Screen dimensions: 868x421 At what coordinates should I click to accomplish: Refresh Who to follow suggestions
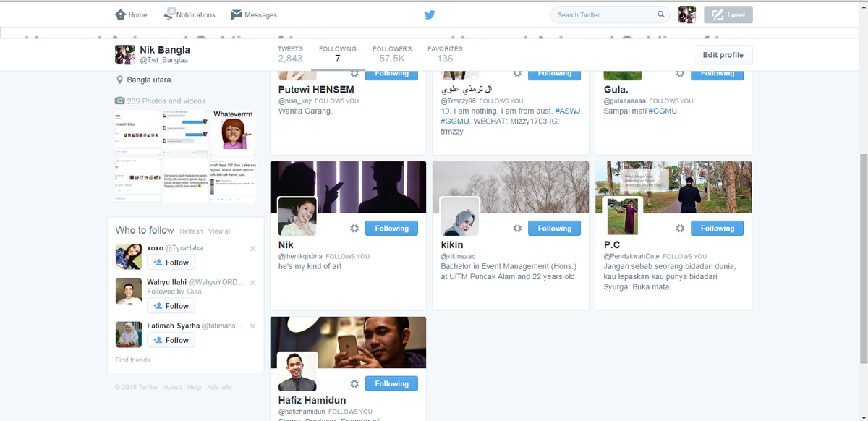pos(191,231)
